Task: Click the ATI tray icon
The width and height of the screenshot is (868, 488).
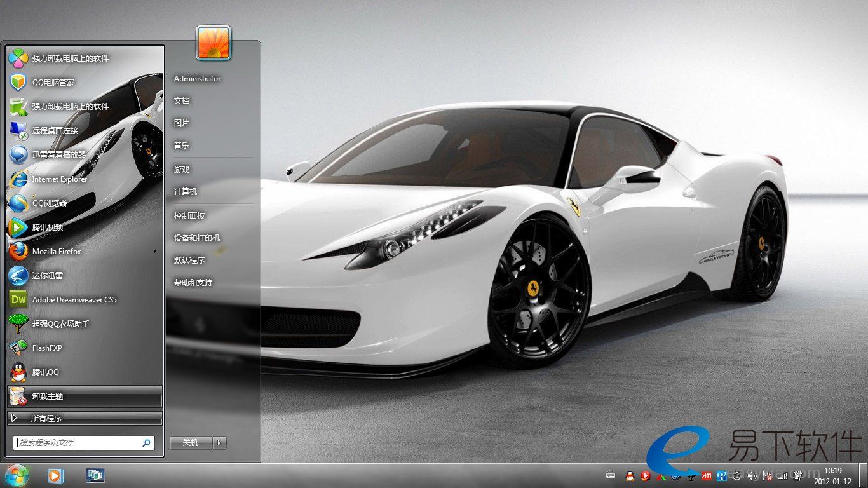Action: click(x=706, y=475)
